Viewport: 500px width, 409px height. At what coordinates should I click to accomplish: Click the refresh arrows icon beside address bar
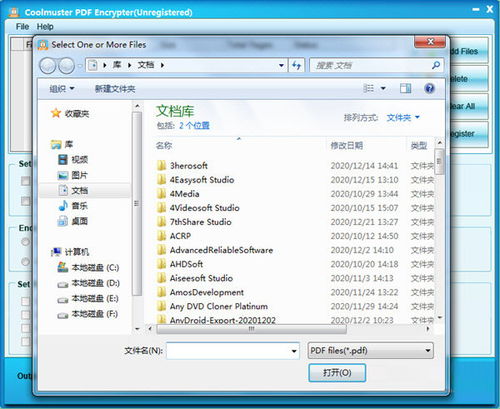[296, 65]
